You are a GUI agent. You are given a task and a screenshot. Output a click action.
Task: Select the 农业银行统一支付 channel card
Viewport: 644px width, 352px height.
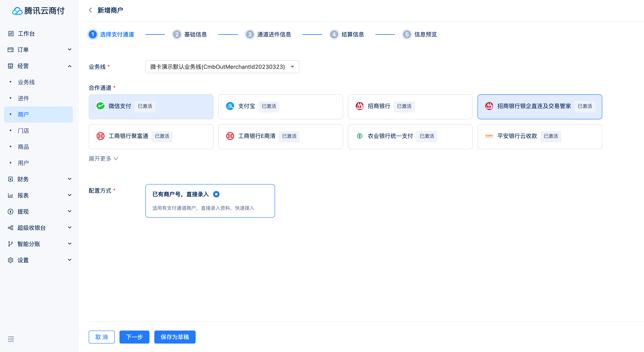coord(410,137)
